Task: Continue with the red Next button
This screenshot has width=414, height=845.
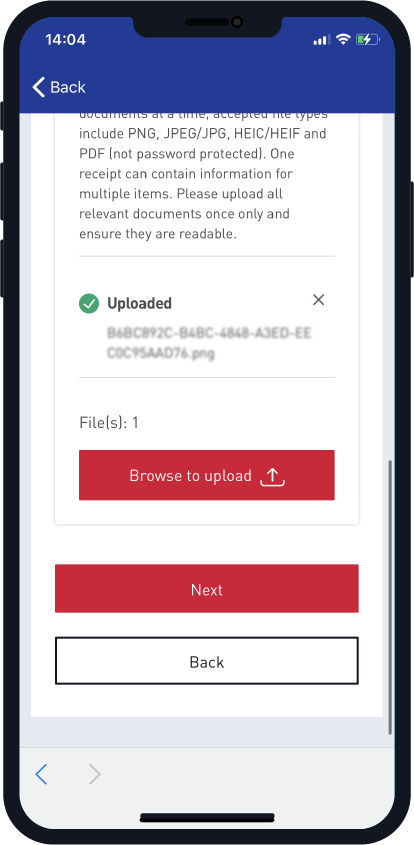Action: [x=206, y=588]
